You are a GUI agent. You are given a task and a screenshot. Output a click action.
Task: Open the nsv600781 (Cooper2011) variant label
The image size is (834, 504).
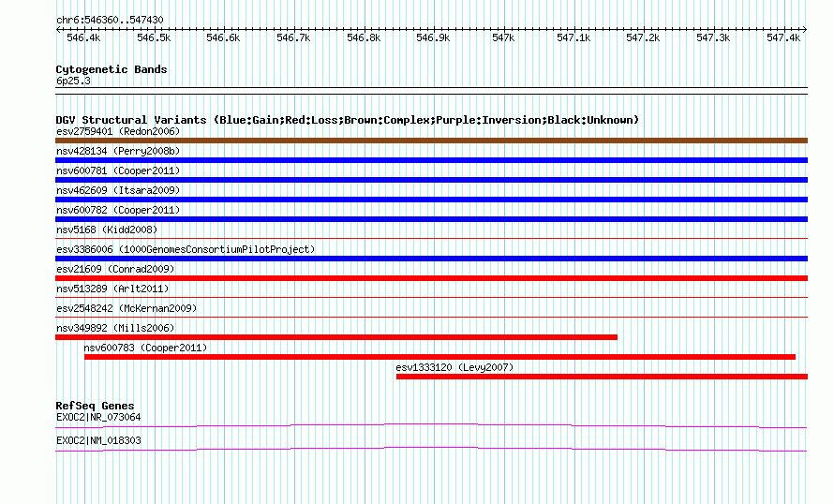[x=118, y=170]
